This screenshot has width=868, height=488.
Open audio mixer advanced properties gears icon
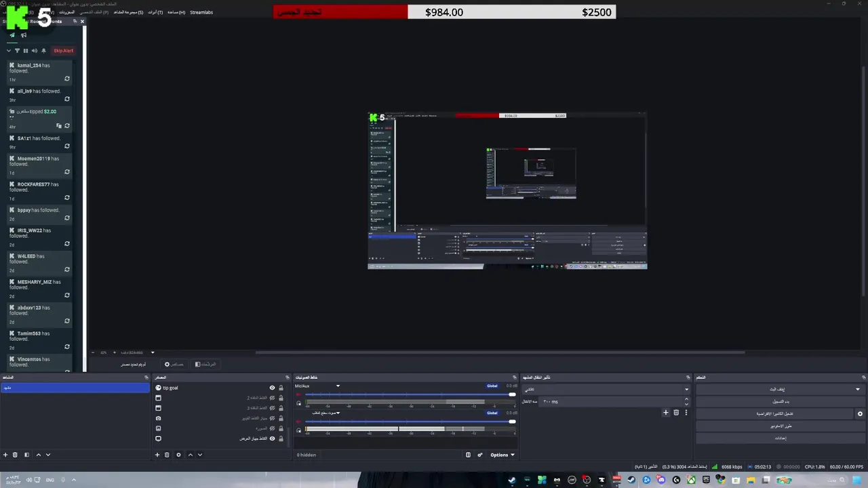(480, 455)
